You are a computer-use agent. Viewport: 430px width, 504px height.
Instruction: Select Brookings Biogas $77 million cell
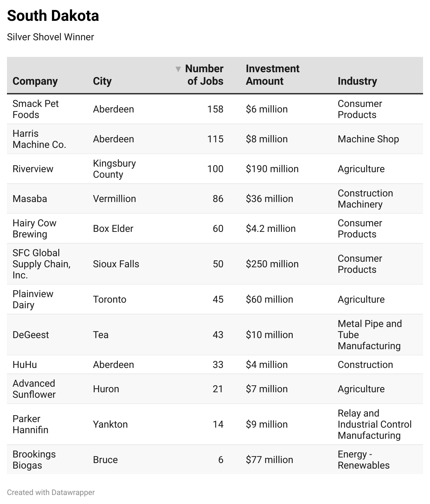click(x=269, y=460)
